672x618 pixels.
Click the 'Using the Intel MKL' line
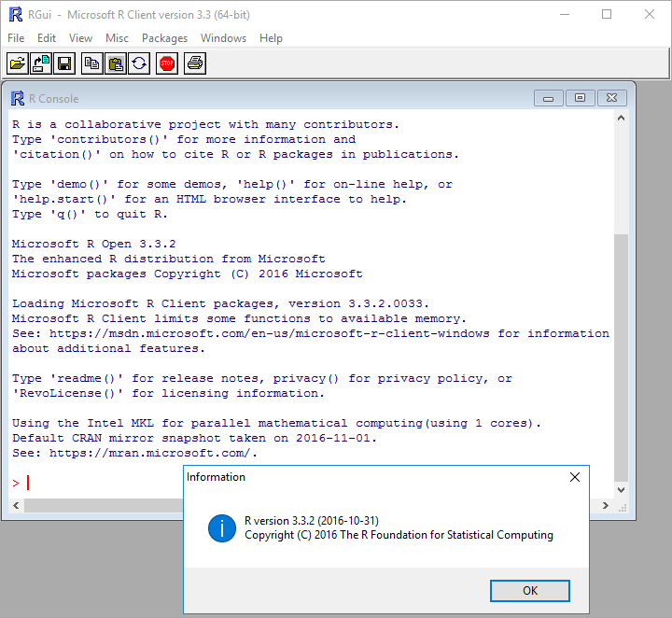click(276, 423)
